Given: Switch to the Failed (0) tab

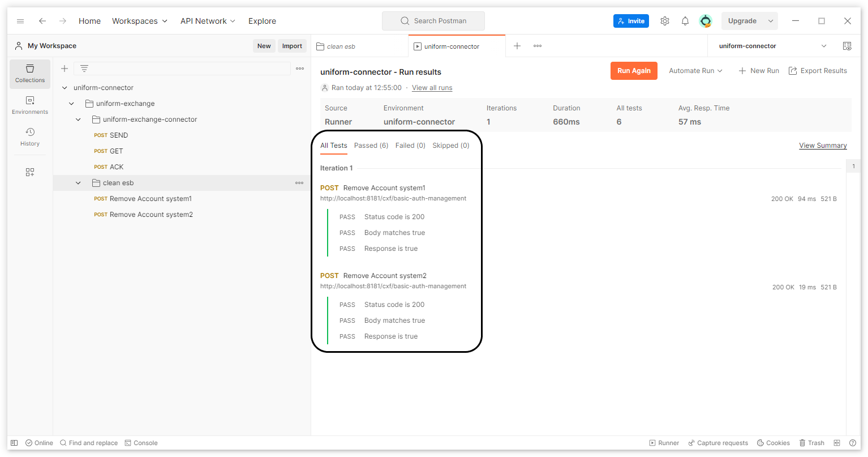Looking at the screenshot, I should [x=410, y=146].
